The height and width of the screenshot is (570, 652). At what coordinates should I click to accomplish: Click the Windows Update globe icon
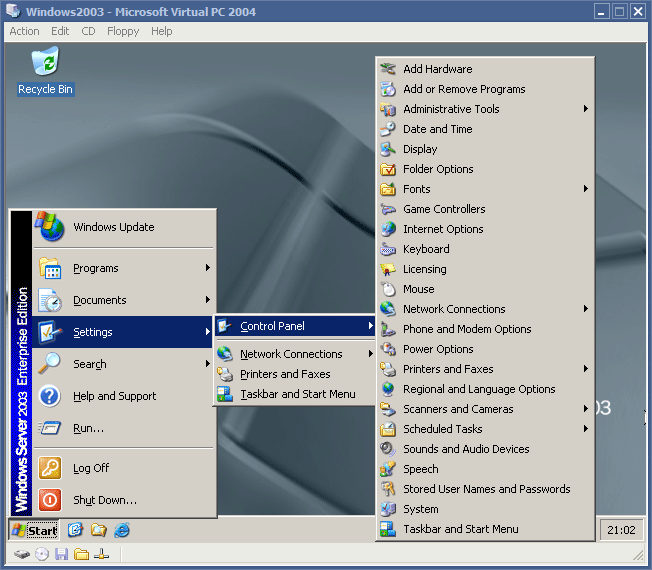click(49, 227)
